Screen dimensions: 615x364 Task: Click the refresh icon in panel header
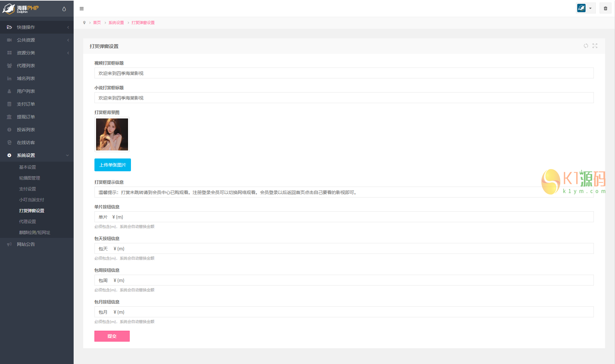click(586, 46)
